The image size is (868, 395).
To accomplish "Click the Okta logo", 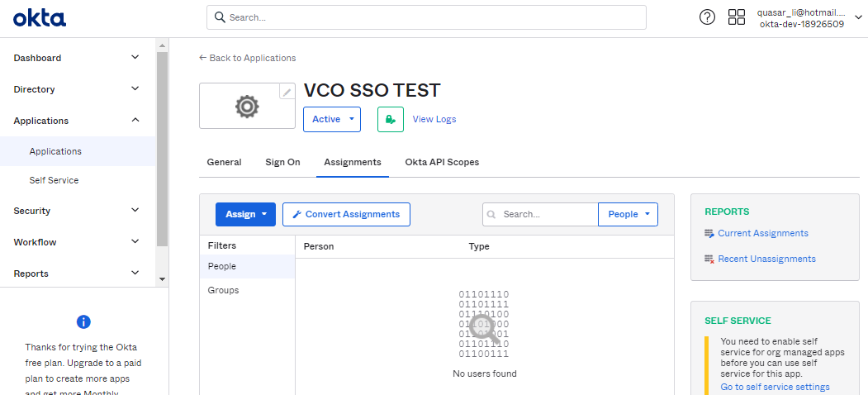I will (x=40, y=17).
